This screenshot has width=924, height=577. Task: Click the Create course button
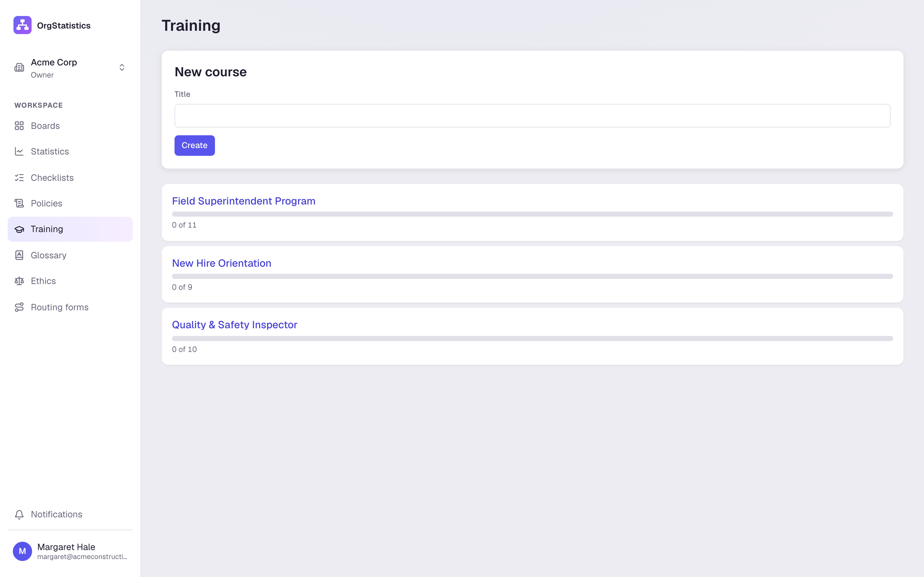coord(194,146)
